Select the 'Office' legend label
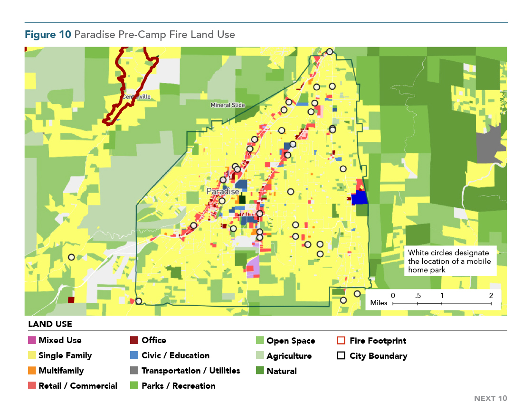 tap(154, 340)
